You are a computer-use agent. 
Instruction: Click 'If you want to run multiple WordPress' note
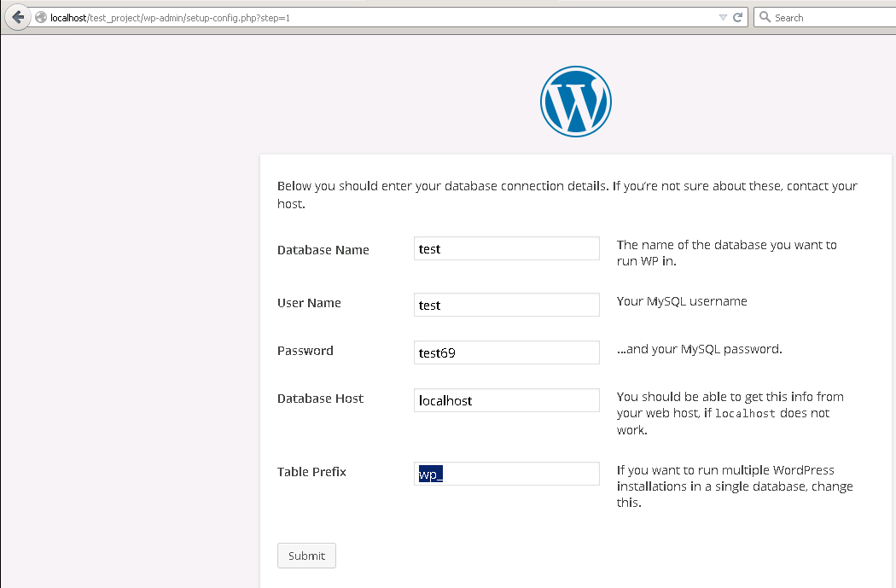pos(735,486)
